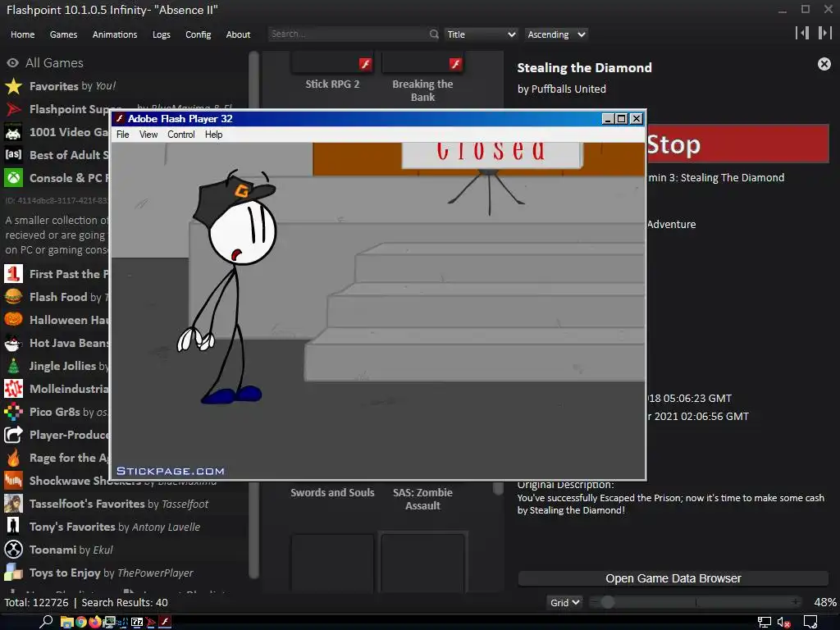Image resolution: width=840 pixels, height=630 pixels.
Task: Click the playlist sidebar scrollbar
Action: [254, 315]
